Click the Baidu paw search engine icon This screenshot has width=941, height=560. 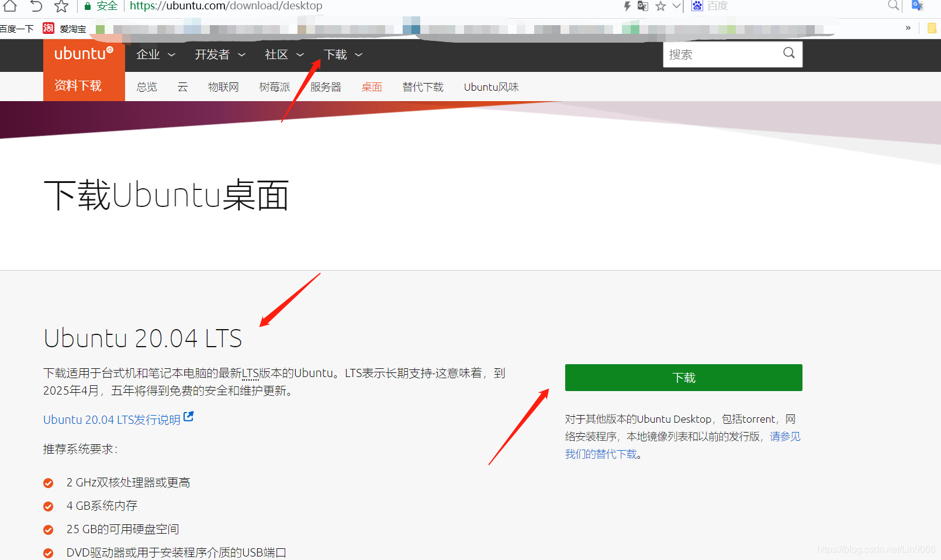pyautogui.click(x=697, y=6)
